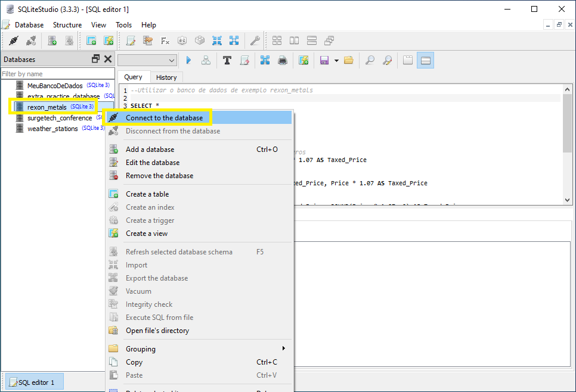
Task: Save SQL to file with the floppy icon
Action: coord(324,60)
